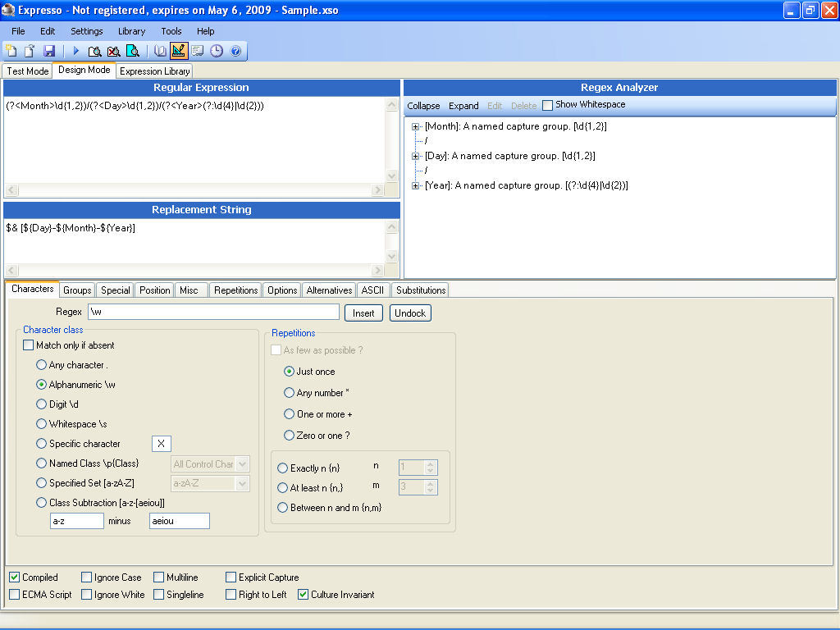Click the highlighted Design Mode ruler icon

[179, 51]
